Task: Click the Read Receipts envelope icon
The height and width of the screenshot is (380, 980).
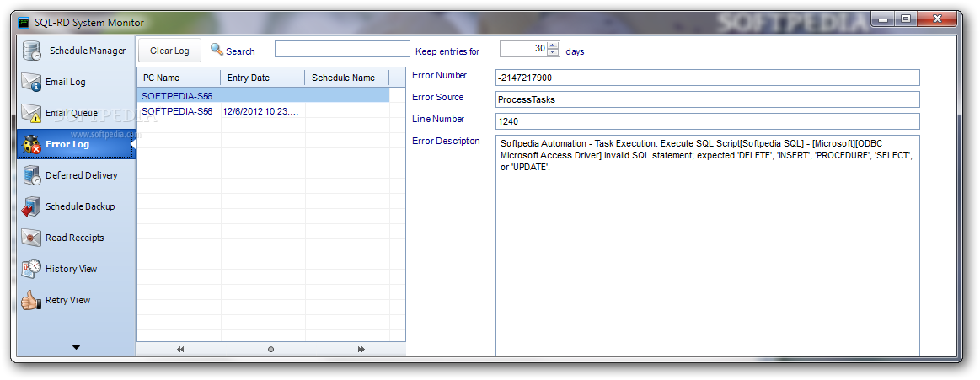Action: (x=32, y=238)
